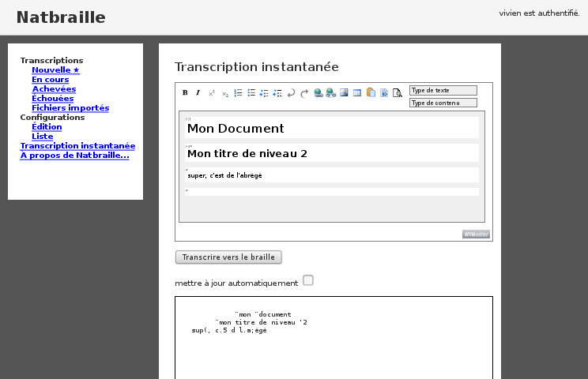Click the Transcrire vers le braille button

[x=228, y=257]
